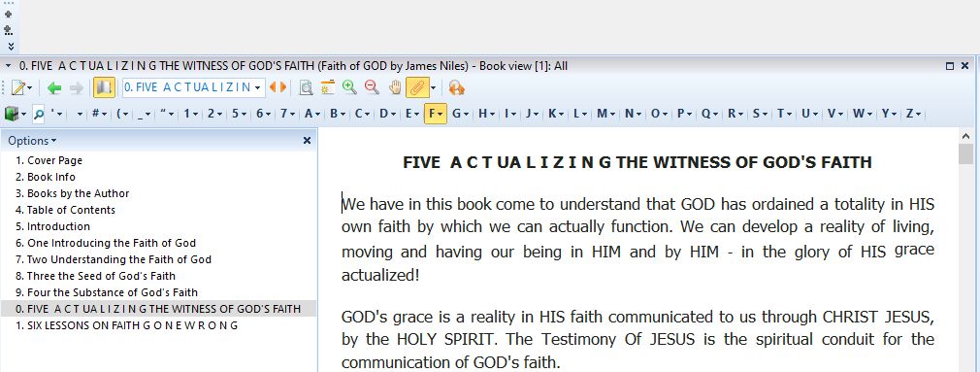Toggle the search magnifier in index bar
This screenshot has width=980, height=372.
(39, 114)
